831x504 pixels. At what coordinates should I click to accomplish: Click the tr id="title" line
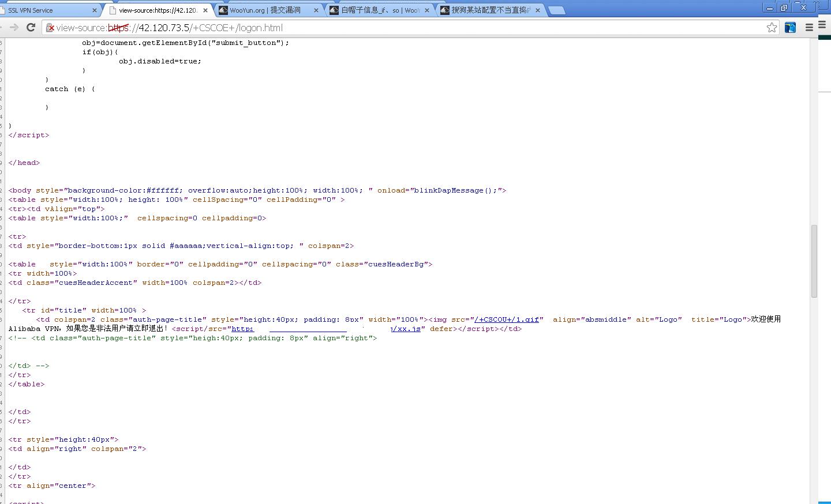point(84,310)
